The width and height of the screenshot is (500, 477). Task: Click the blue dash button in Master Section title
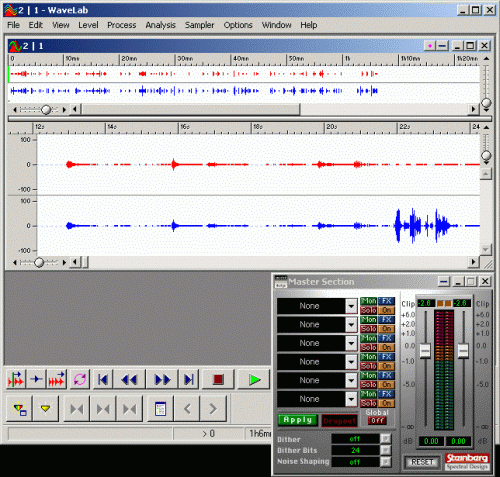point(444,282)
